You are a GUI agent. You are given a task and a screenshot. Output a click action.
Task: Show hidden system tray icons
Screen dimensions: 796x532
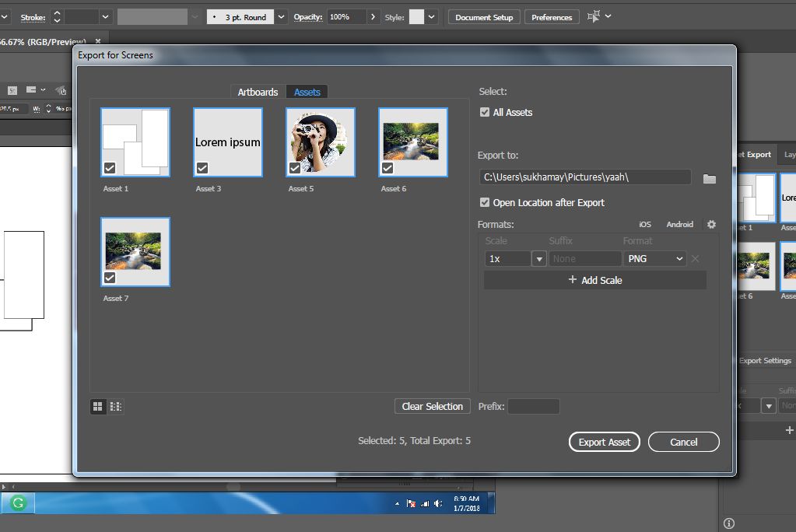coord(397,503)
